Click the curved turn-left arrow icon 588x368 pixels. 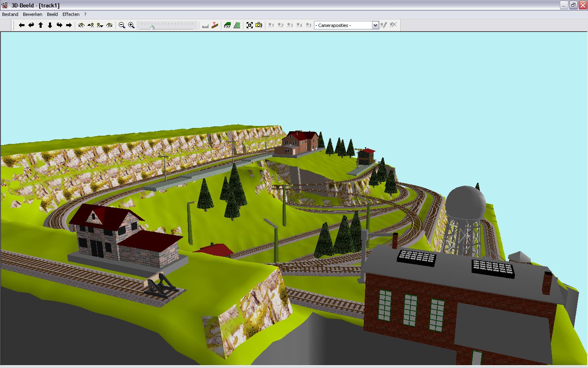click(x=31, y=25)
